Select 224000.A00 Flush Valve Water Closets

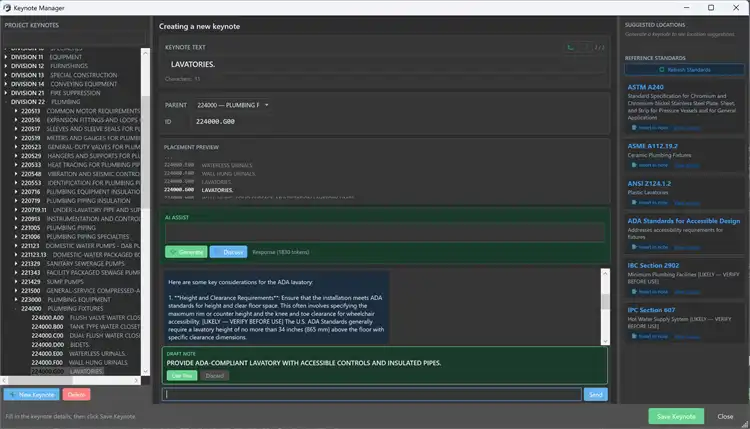click(86, 318)
